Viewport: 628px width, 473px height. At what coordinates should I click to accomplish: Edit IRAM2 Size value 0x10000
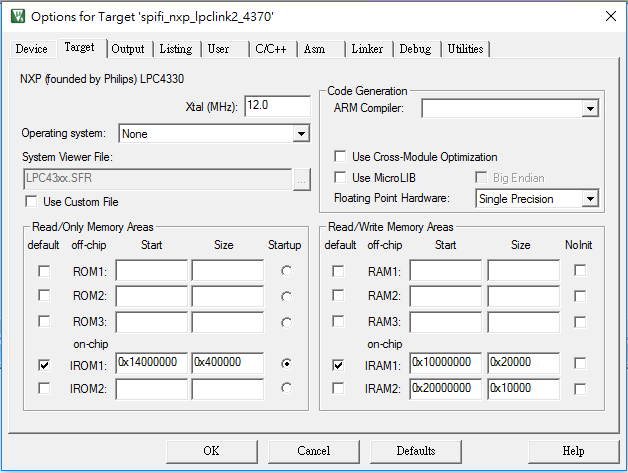(x=523, y=389)
